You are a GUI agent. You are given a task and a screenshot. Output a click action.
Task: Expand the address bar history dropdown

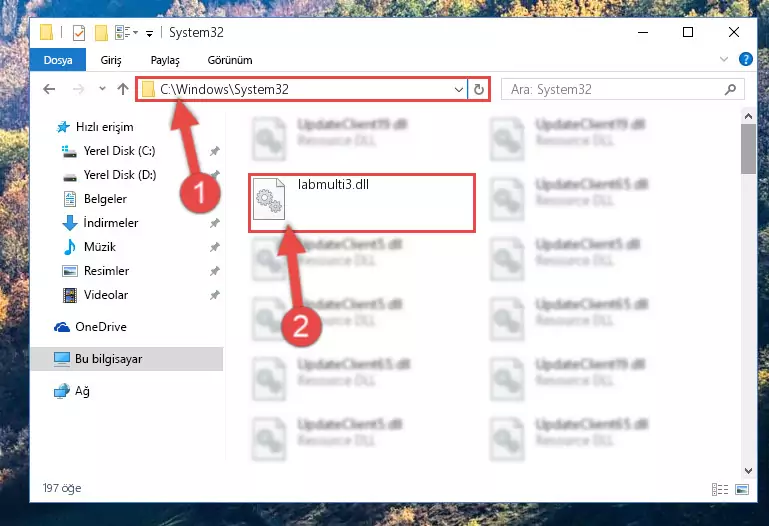459,90
